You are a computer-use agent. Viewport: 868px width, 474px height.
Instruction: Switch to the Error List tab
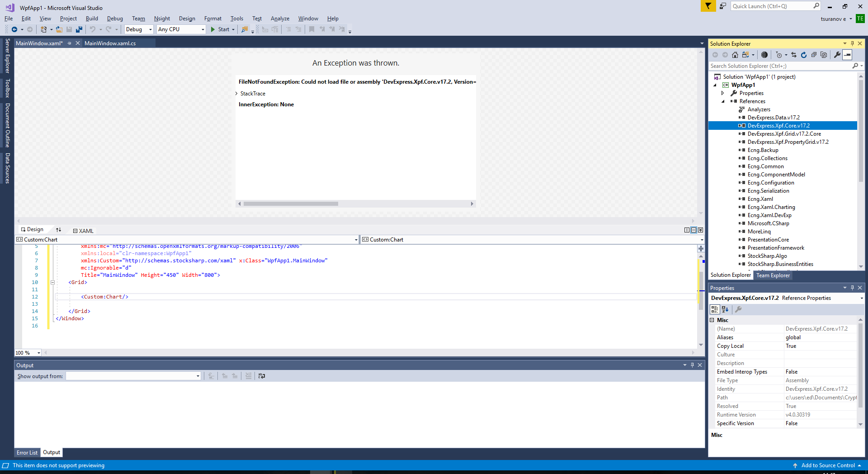(x=27, y=453)
